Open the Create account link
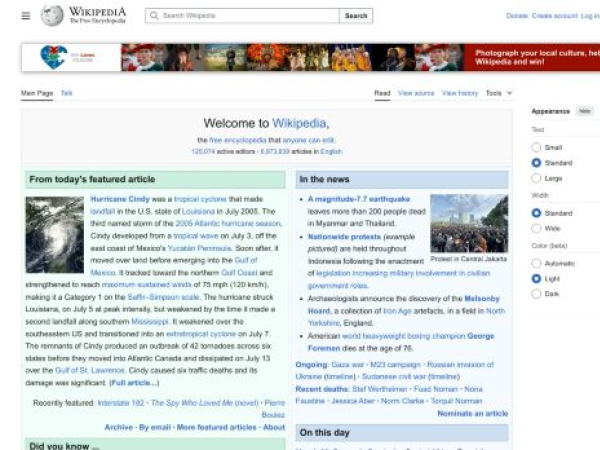Viewport: 600px width, 450px height. pos(554,16)
